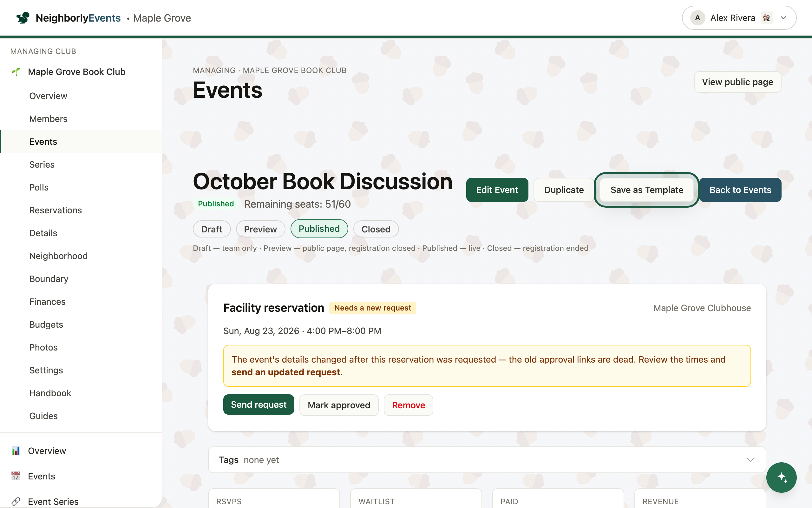Screen dimensions: 812x508
Task: Open Finances in the sidebar
Action: pyautogui.click(x=81, y=301)
